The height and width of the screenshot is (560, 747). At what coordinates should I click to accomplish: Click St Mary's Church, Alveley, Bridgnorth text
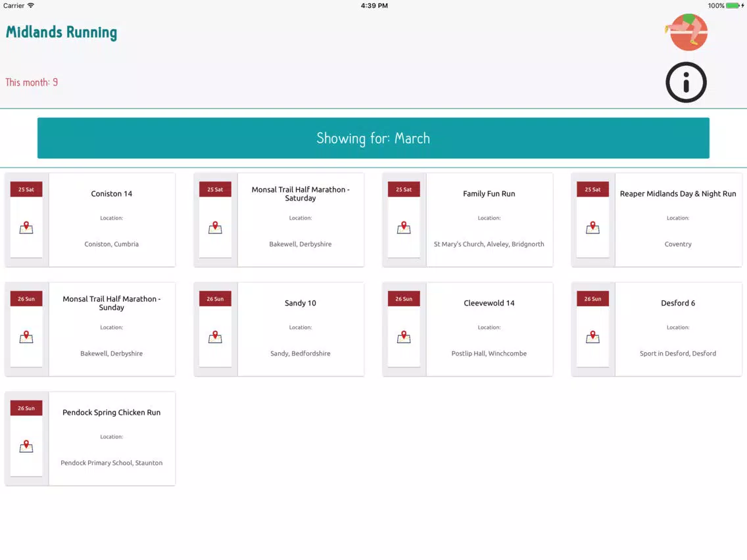click(x=489, y=245)
